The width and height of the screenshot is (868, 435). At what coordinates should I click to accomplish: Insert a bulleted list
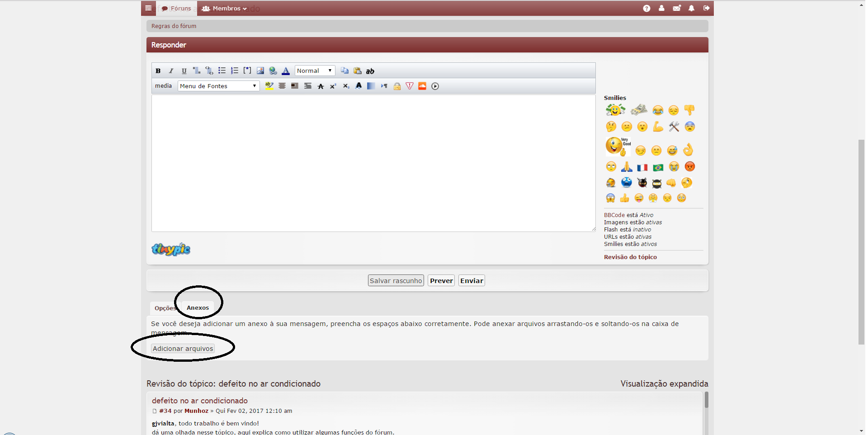click(x=222, y=71)
